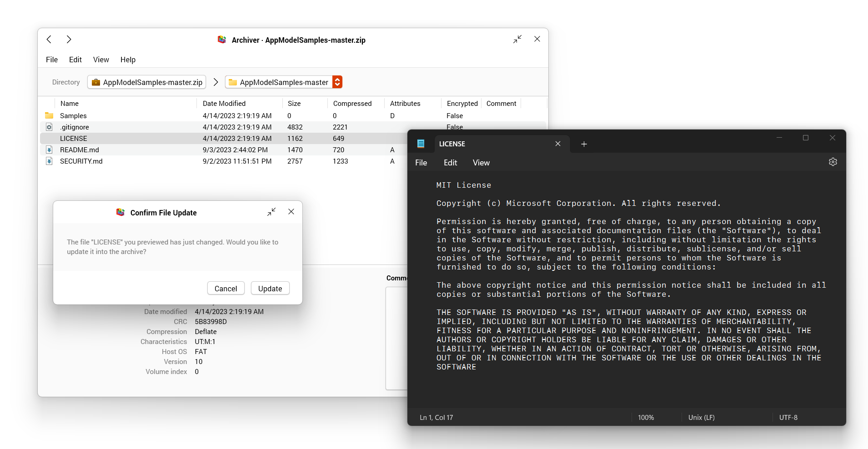Image resolution: width=868 pixels, height=449 pixels.
Task: Go back with the Archiver back arrow
Action: 49,40
